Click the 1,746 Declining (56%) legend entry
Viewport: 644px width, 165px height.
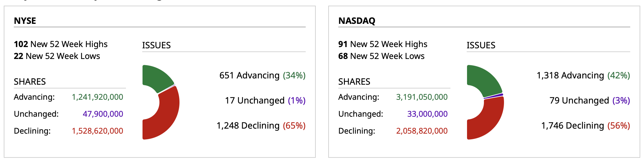coord(585,126)
